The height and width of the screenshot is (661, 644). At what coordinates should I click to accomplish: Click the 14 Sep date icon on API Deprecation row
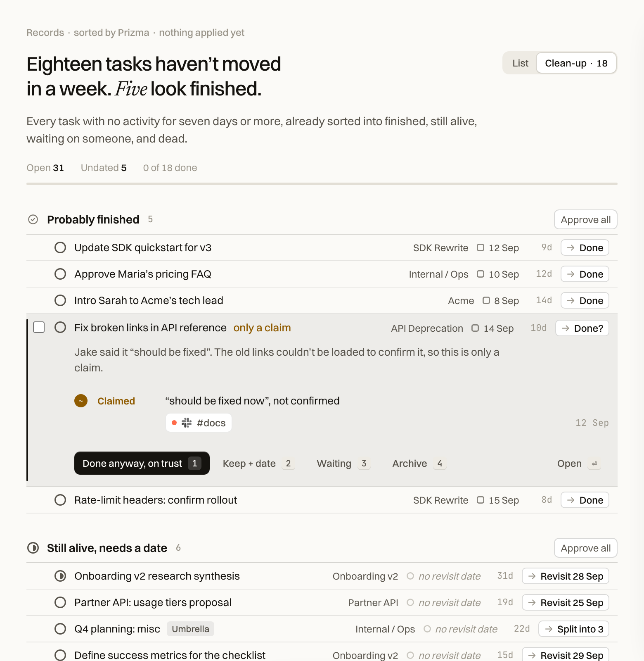(475, 328)
